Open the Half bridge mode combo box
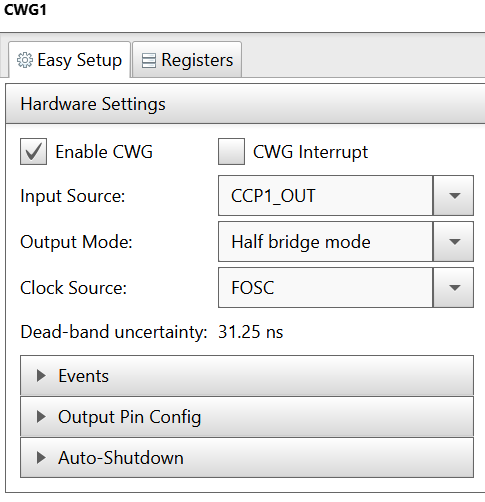Image resolution: width=485 pixels, height=502 pixels. 346,242
